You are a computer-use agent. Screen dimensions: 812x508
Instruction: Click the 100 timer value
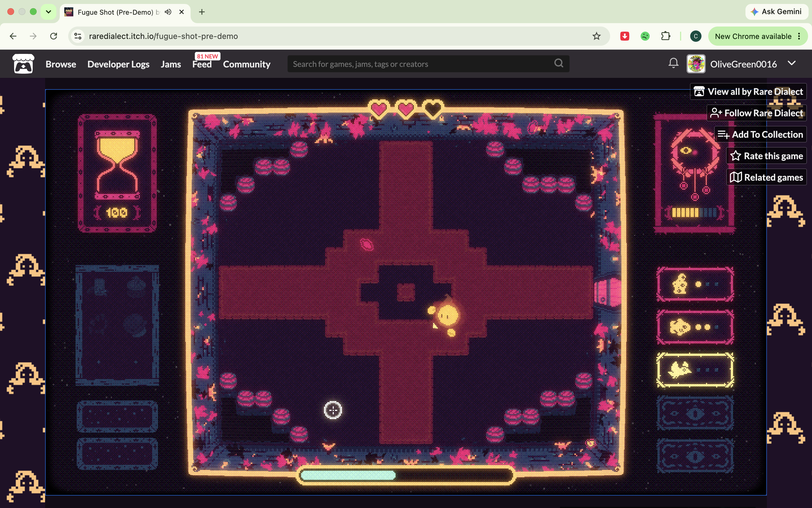pos(117,212)
